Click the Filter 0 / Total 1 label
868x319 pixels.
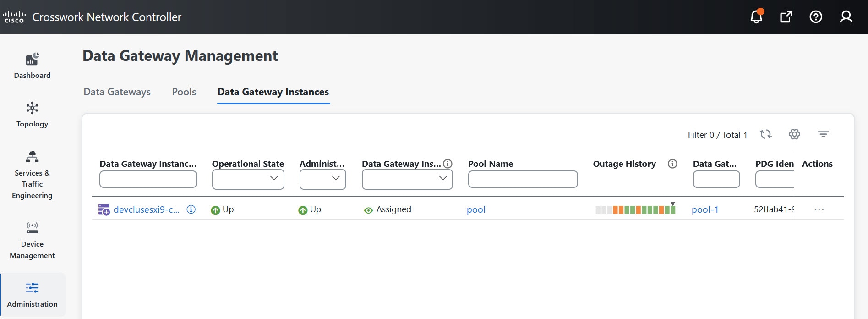717,135
